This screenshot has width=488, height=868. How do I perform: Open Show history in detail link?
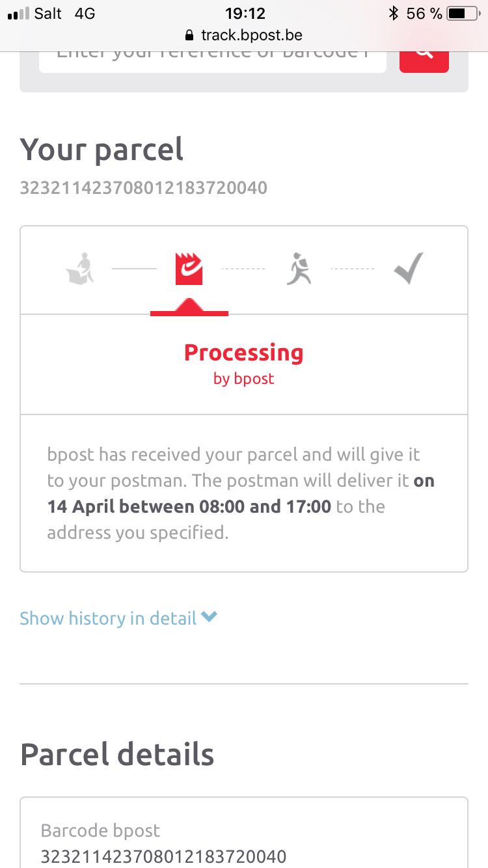point(108,618)
